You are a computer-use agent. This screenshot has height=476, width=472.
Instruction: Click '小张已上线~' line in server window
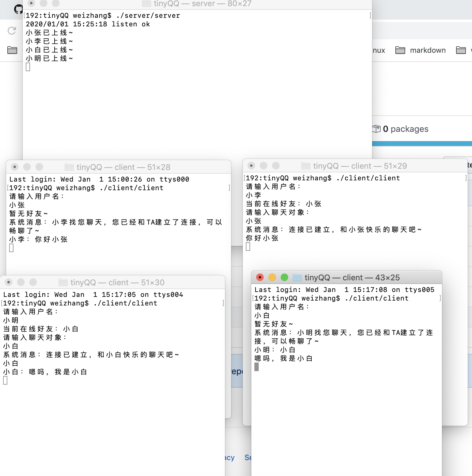(49, 33)
